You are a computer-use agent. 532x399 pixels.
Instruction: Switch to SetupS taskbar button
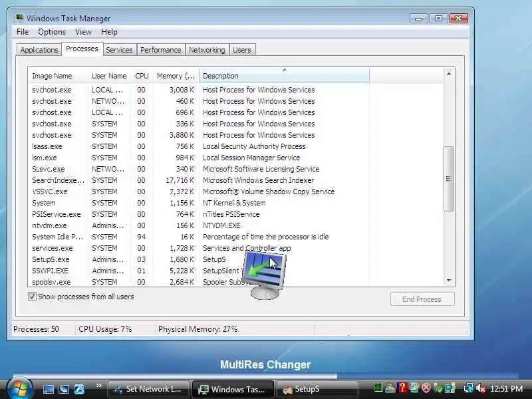click(318, 389)
